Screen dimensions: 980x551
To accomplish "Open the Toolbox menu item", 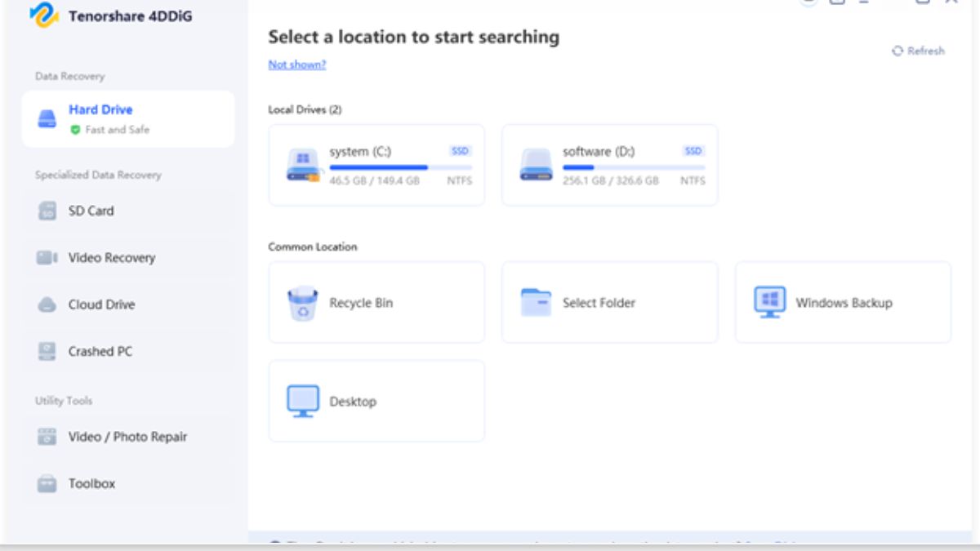I will click(128, 484).
